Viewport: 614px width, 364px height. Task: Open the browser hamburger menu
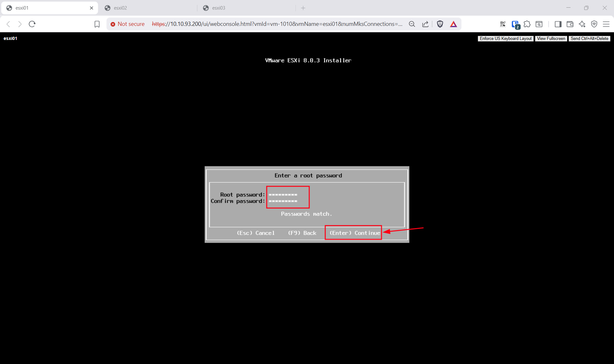pos(606,24)
